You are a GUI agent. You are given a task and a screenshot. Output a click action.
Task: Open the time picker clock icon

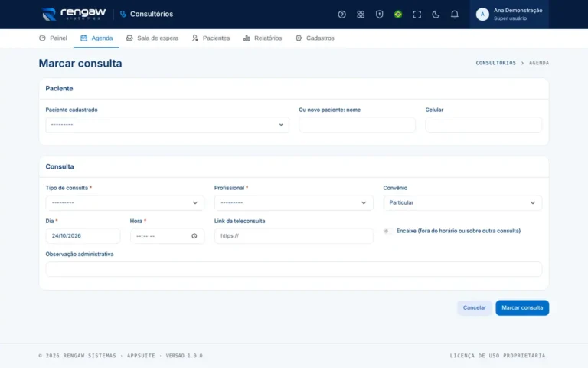194,236
